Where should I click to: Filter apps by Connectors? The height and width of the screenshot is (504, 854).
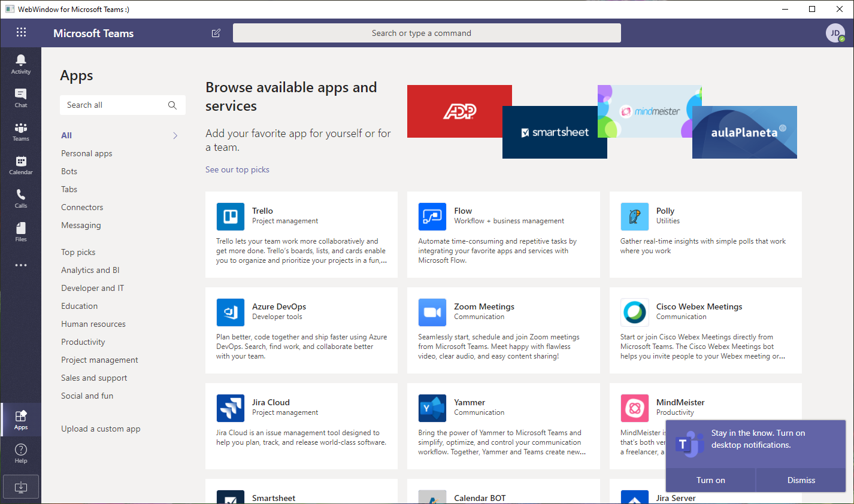coord(82,207)
